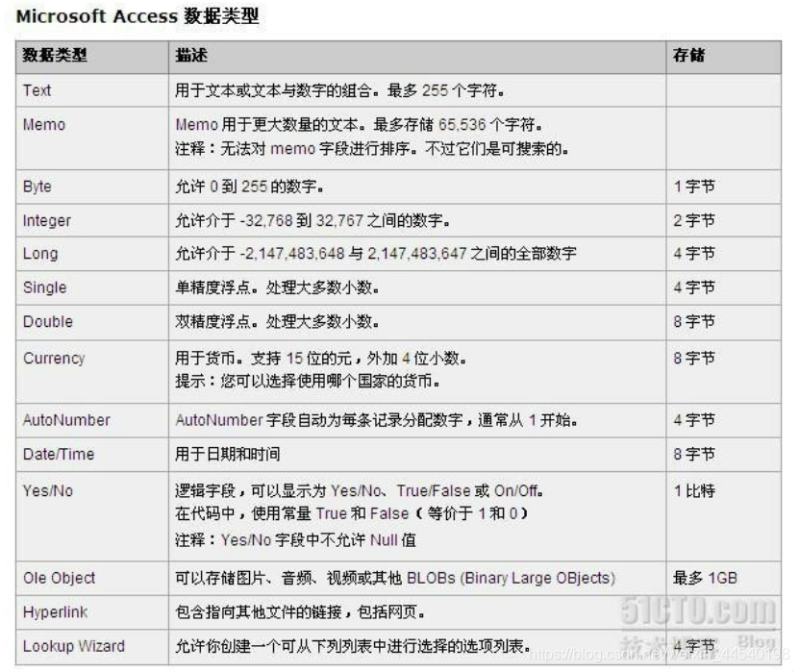This screenshot has width=799, height=672.
Task: Click the description '允许 0 到 255 的数字'
Action: click(x=249, y=187)
